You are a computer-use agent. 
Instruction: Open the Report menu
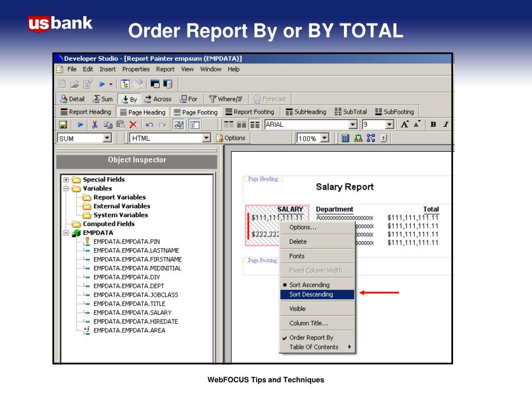[x=165, y=69]
